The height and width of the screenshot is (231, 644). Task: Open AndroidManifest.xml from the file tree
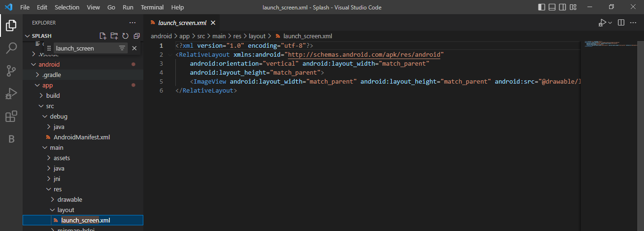point(82,137)
